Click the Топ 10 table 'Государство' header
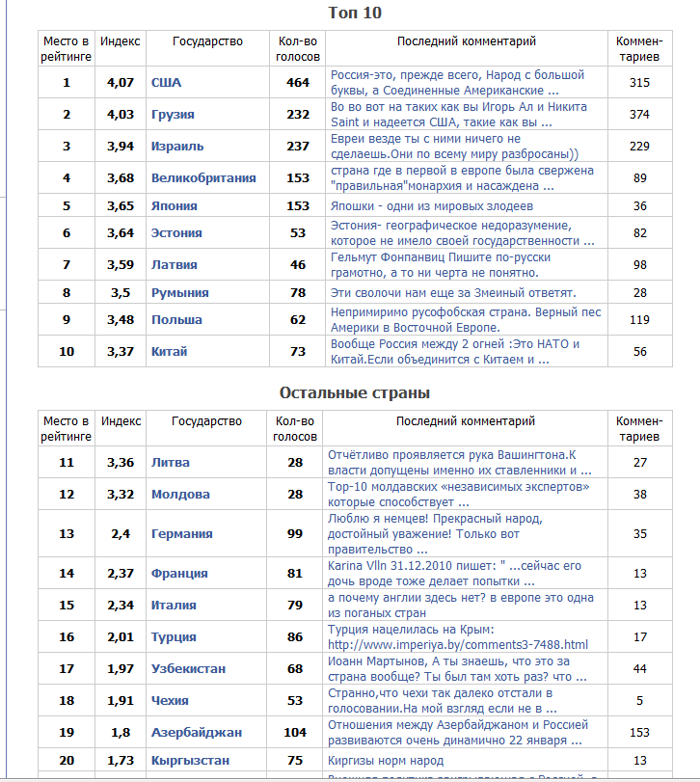700x782 pixels. tap(207, 41)
